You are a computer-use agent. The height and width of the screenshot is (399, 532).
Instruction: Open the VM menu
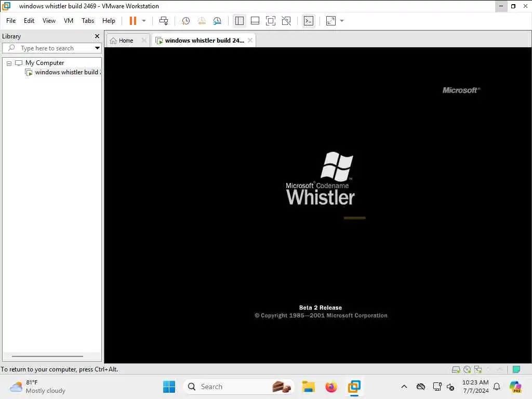click(69, 21)
